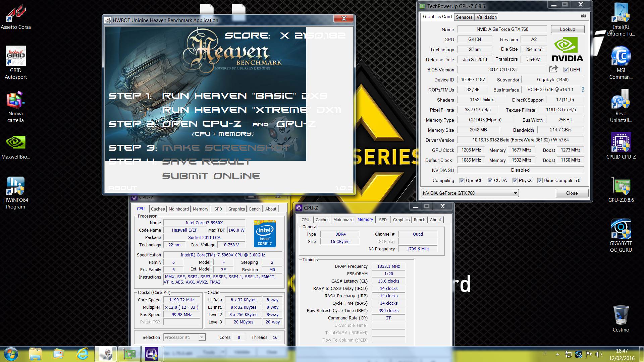Toggle OpenCL checkbox in GPU-Z
Viewport: 644px width, 362px height.
point(462,180)
